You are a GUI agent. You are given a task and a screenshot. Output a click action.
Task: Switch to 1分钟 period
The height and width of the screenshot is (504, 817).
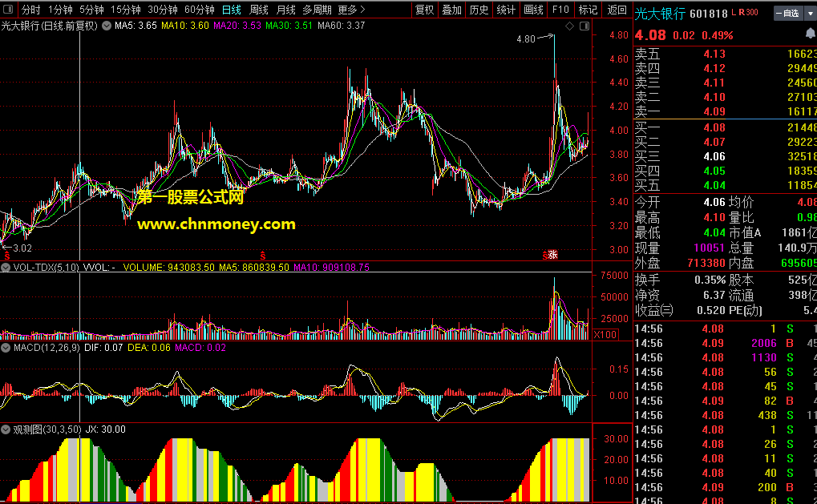pos(60,10)
